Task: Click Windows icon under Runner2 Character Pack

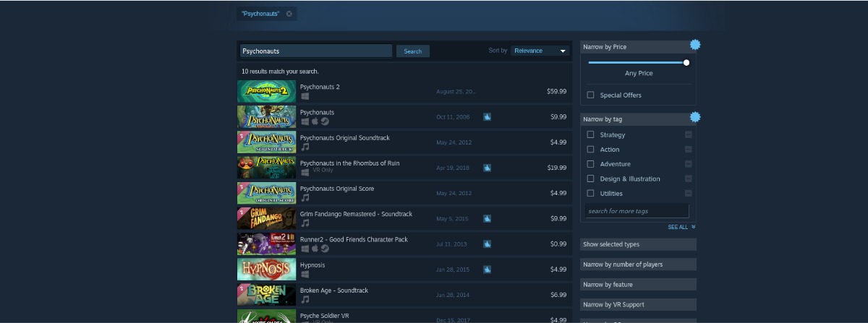Action: [x=305, y=249]
